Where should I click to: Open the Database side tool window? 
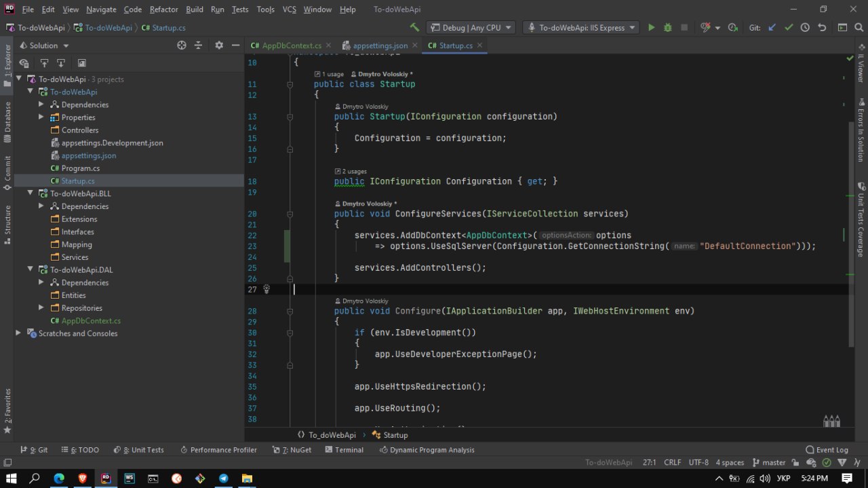tap(7, 121)
